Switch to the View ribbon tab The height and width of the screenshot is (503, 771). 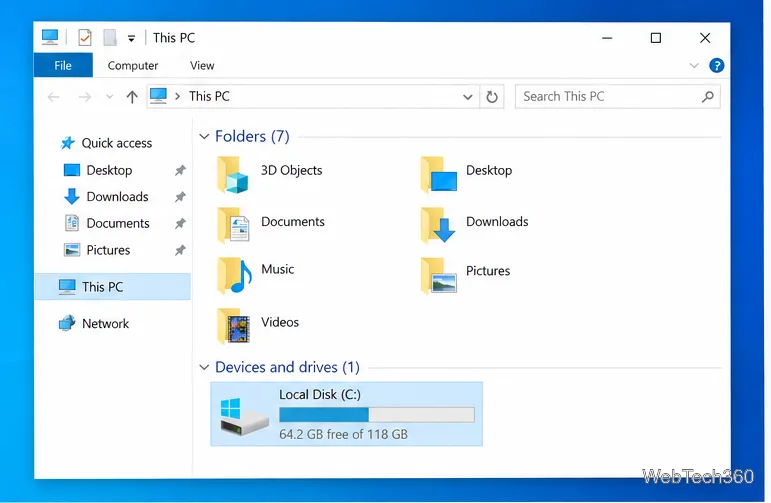tap(202, 65)
